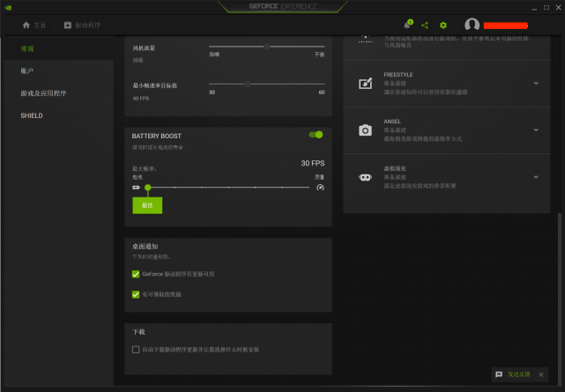Screen dimensions: 565x392
Task: Uncheck 有可领取的奖励 checkbox
Action: (136, 294)
